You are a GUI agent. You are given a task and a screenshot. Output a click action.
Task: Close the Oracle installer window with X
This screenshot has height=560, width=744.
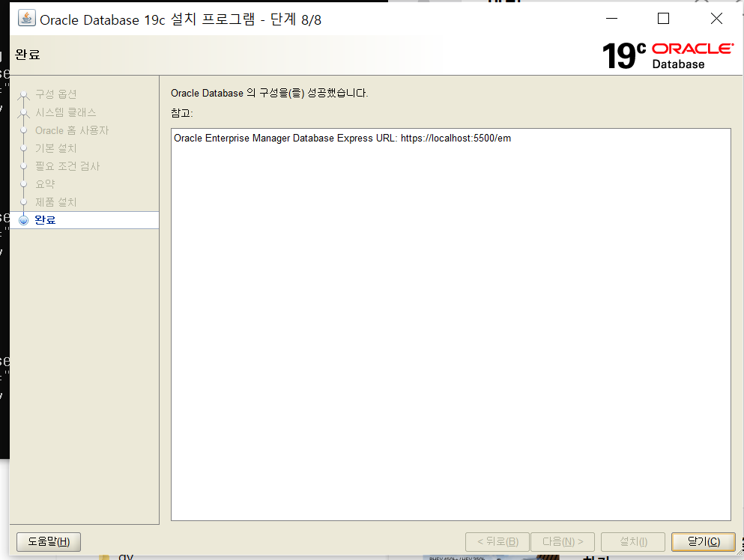(716, 19)
